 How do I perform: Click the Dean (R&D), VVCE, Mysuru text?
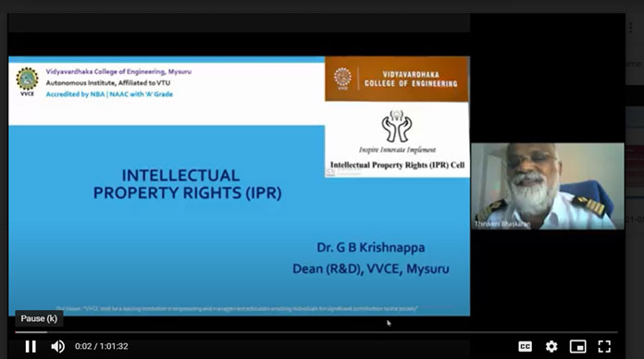tap(370, 268)
